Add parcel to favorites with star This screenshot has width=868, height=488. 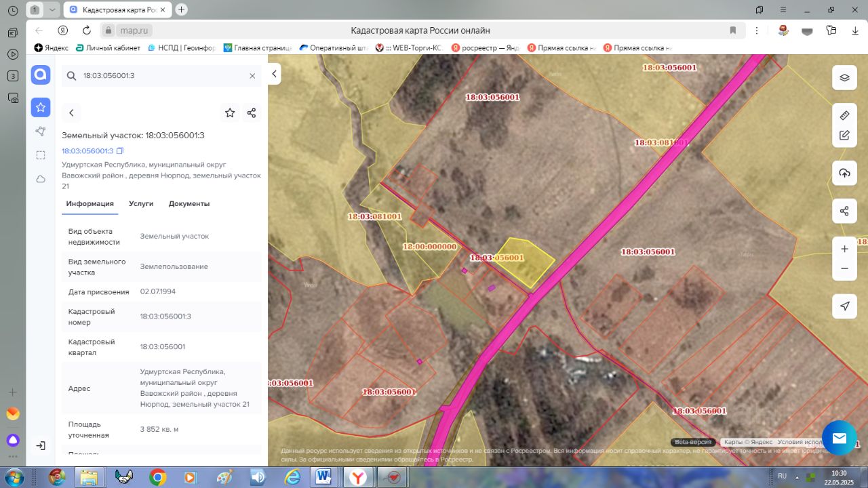point(230,113)
